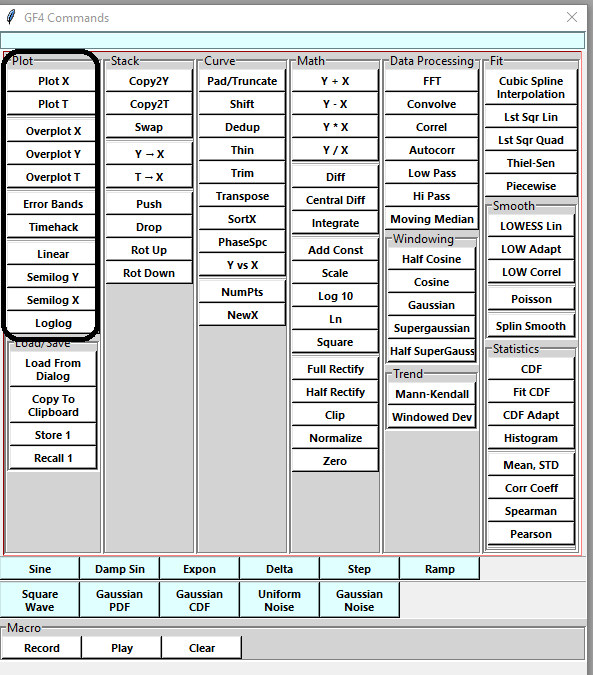Normalize the curve

(x=335, y=438)
